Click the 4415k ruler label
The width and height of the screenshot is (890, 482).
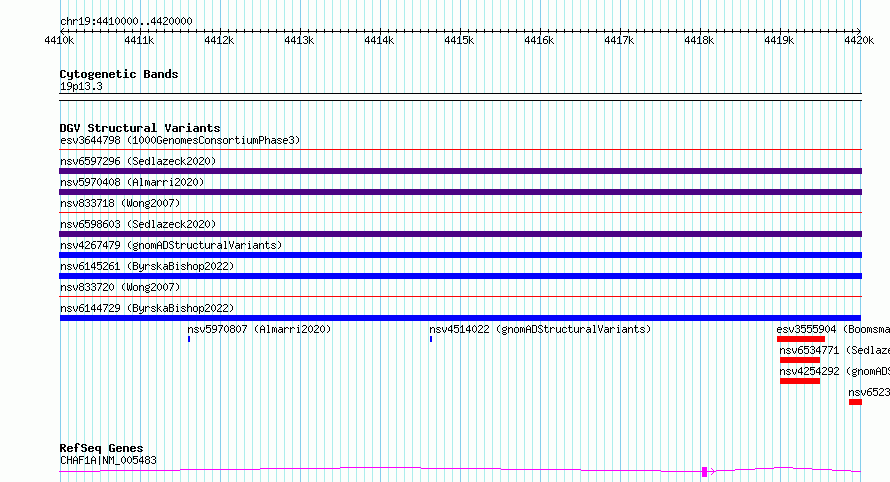click(459, 40)
